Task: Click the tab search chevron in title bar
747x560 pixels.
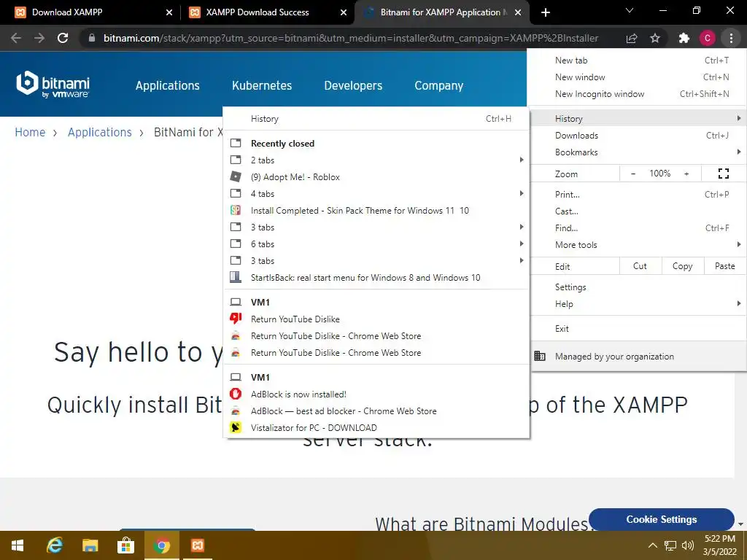Action: 630,10
